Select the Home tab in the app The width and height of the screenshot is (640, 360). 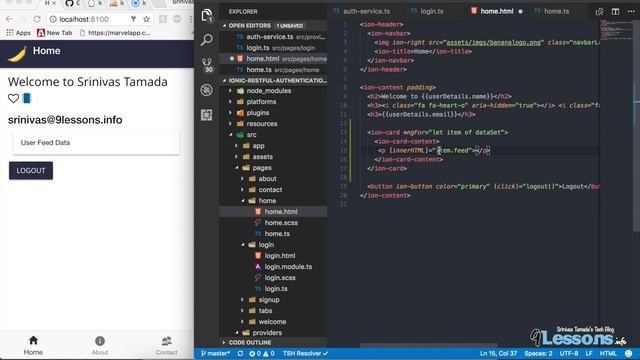point(33,345)
